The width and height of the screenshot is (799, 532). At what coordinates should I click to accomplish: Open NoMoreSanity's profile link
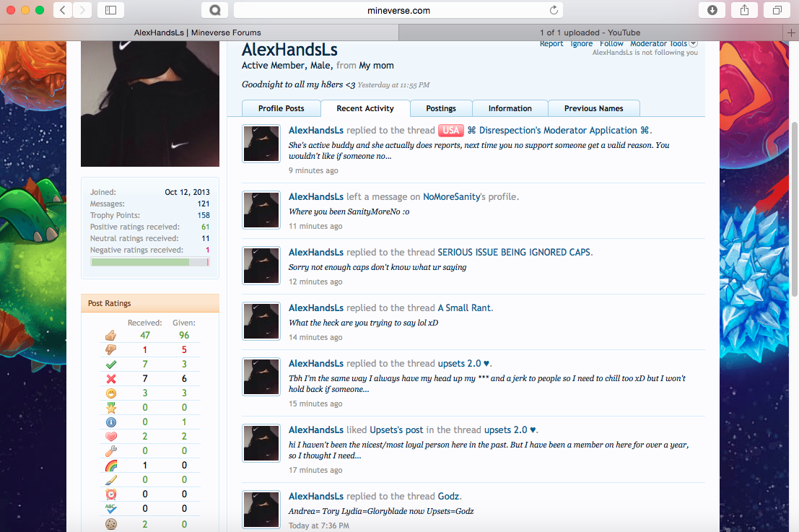[451, 197]
